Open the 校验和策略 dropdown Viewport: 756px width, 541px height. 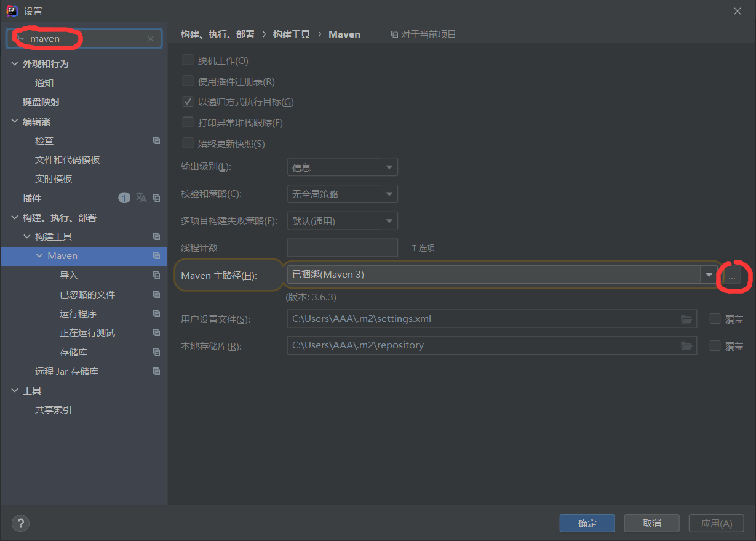pos(343,194)
